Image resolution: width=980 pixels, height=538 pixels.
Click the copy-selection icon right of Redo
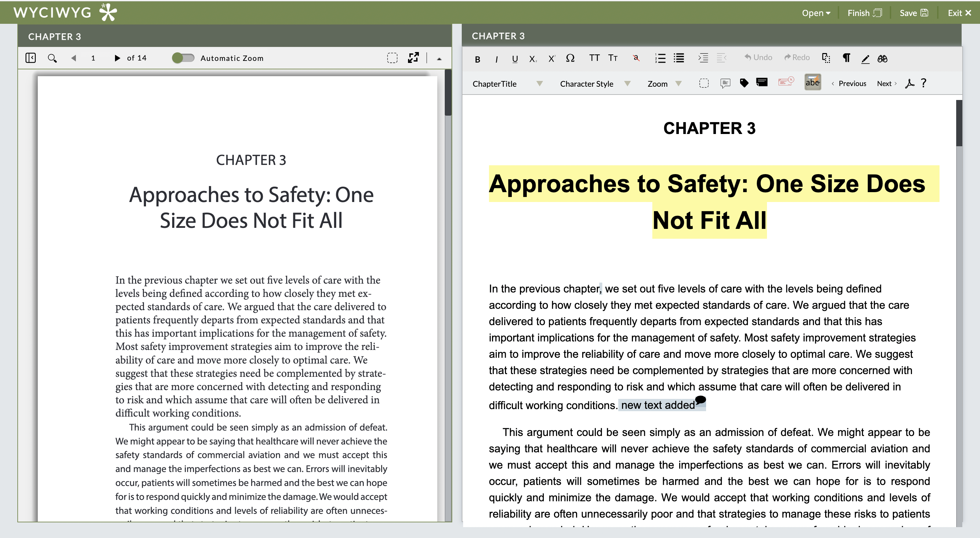pyautogui.click(x=826, y=58)
